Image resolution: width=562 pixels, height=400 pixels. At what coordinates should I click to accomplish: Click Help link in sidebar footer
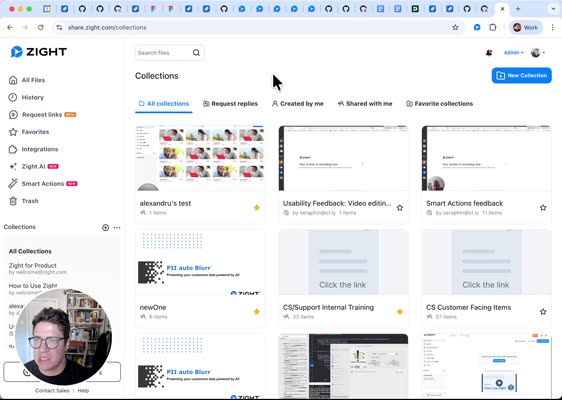83,391
